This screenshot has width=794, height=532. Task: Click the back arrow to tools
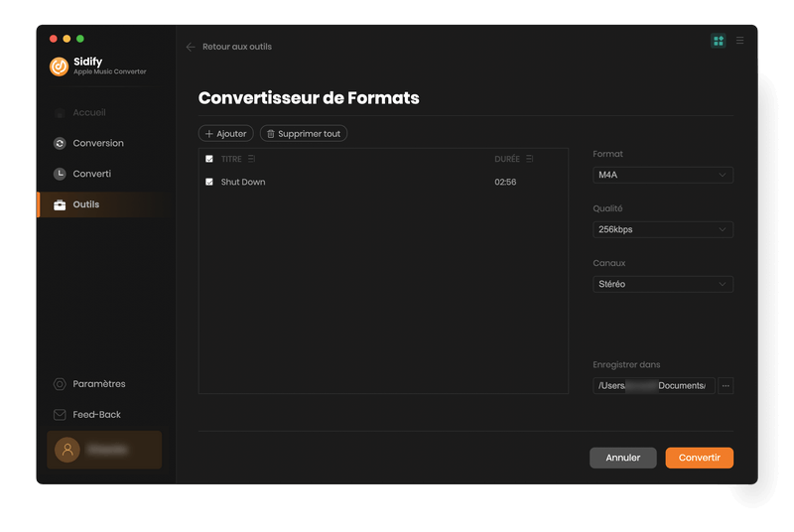[191, 47]
